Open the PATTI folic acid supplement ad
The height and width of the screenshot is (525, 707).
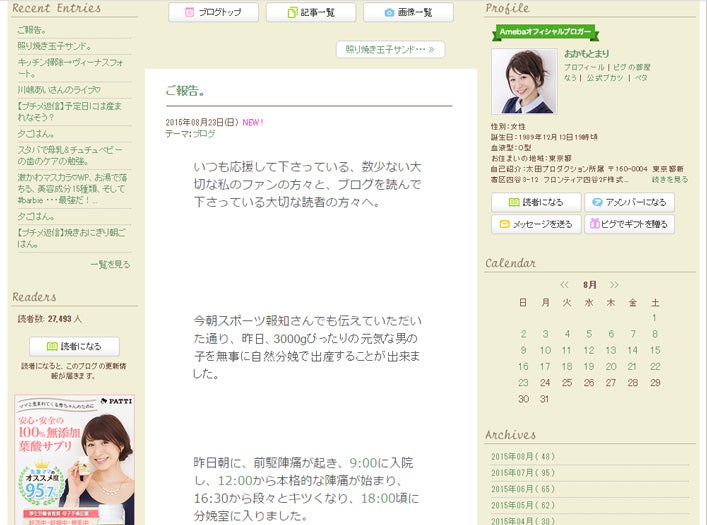(74, 460)
